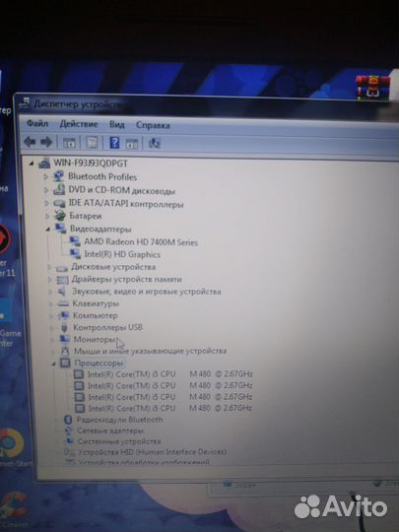This screenshot has width=399, height=532.
Task: Select AMD Radeon HD 7400M Series
Action: [141, 242]
